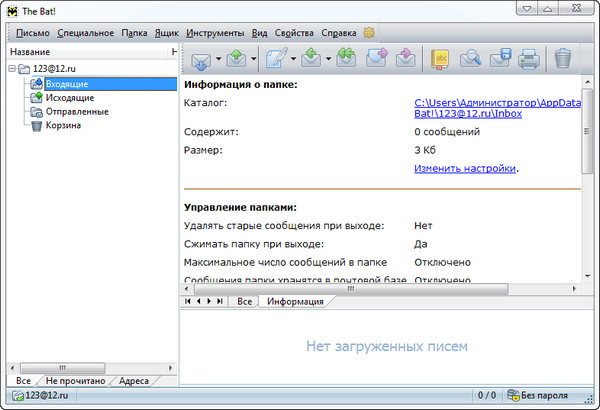Open the address book icon
This screenshot has height=410, width=600.
click(x=439, y=59)
